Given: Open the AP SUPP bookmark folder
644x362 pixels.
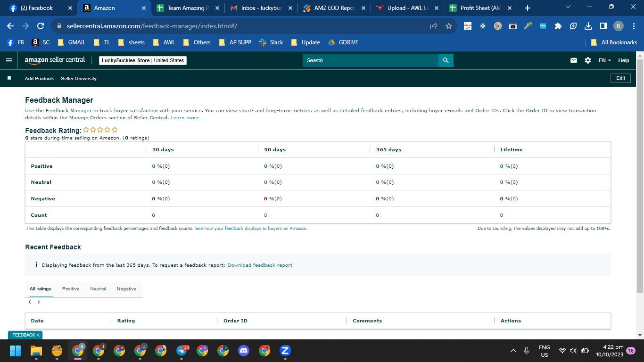Looking at the screenshot, I should pos(235,42).
